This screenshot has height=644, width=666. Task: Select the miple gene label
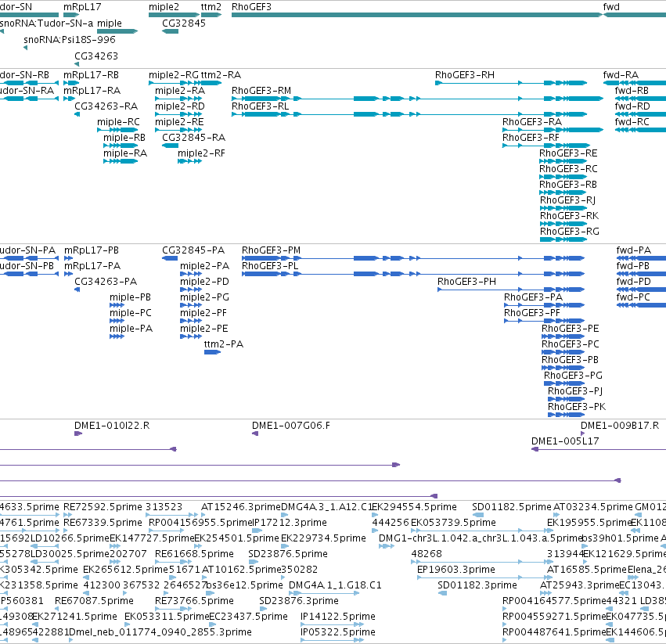[x=110, y=23]
